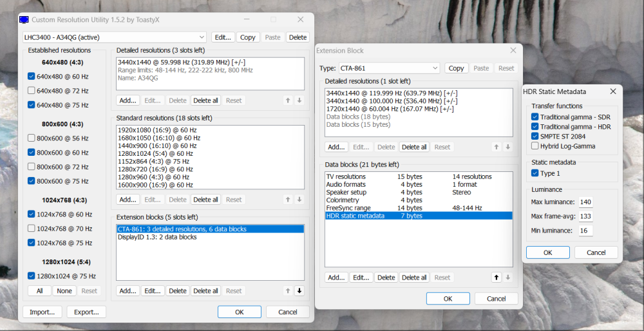
Task: Open the Type CTA-861 dropdown
Action: tap(390, 68)
